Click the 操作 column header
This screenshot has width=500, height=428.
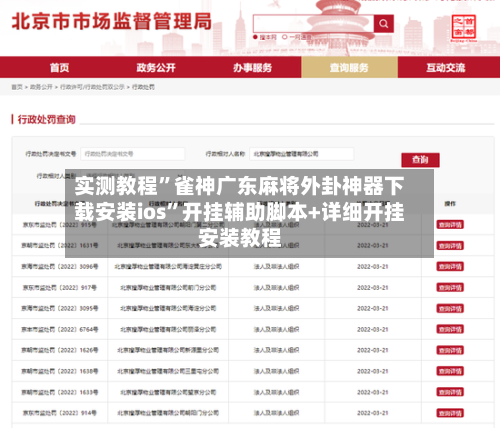pos(450,203)
